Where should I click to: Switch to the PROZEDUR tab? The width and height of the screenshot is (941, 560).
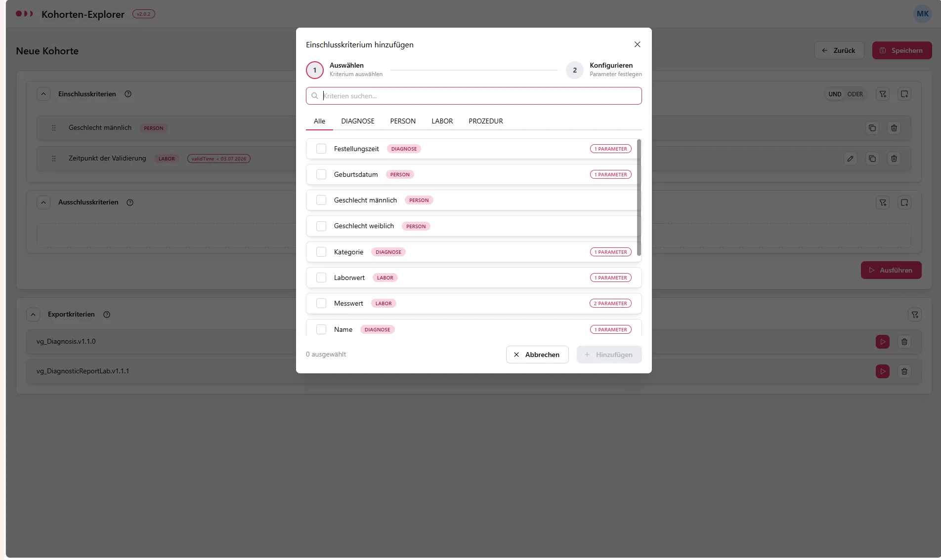click(x=486, y=121)
